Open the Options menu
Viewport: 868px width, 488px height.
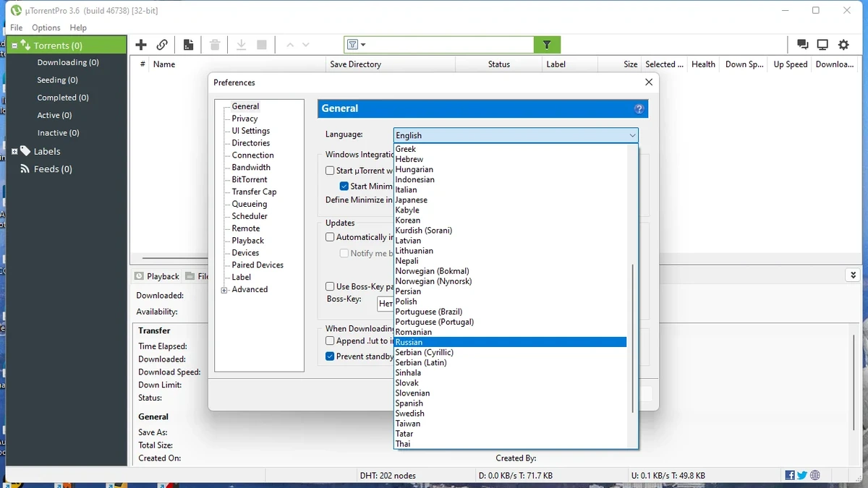tap(46, 27)
